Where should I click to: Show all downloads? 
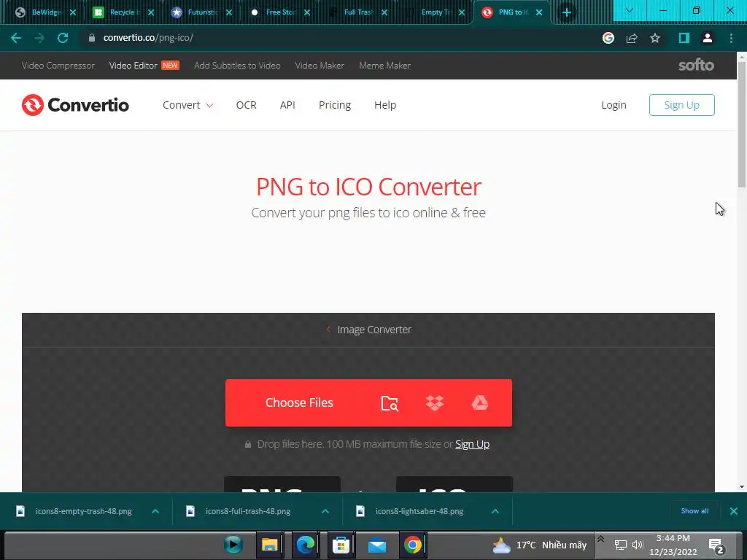click(x=694, y=511)
